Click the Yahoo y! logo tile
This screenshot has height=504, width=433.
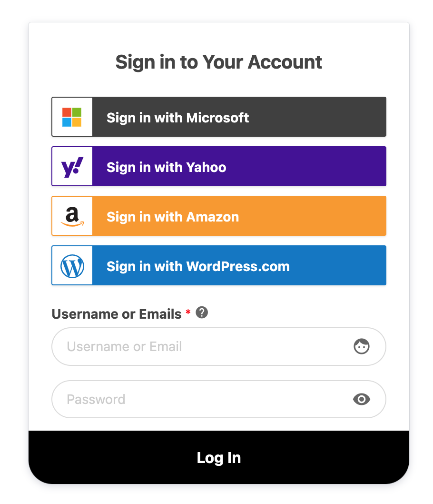tap(72, 166)
